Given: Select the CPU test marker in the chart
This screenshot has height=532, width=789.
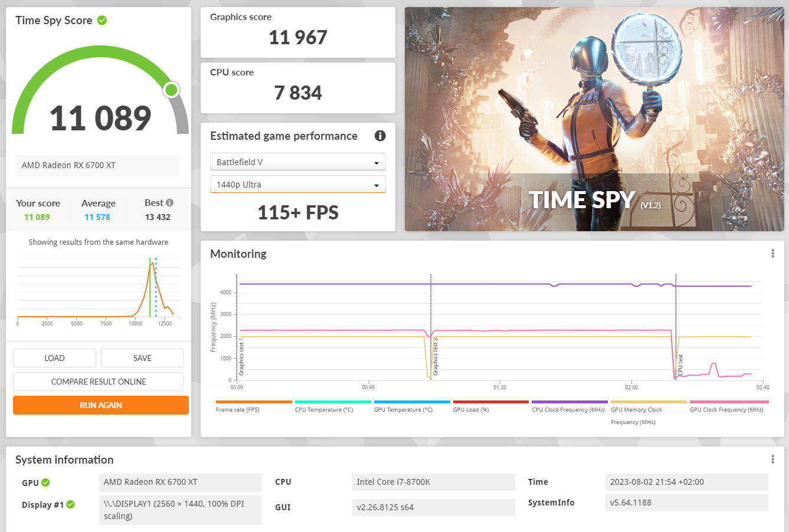Looking at the screenshot, I should 680,365.
